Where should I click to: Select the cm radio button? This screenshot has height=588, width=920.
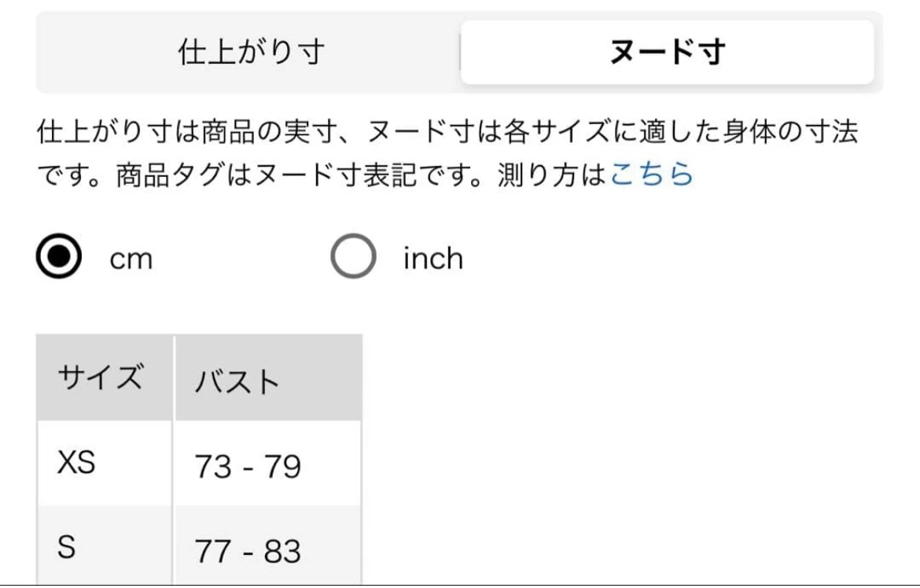[x=59, y=255]
